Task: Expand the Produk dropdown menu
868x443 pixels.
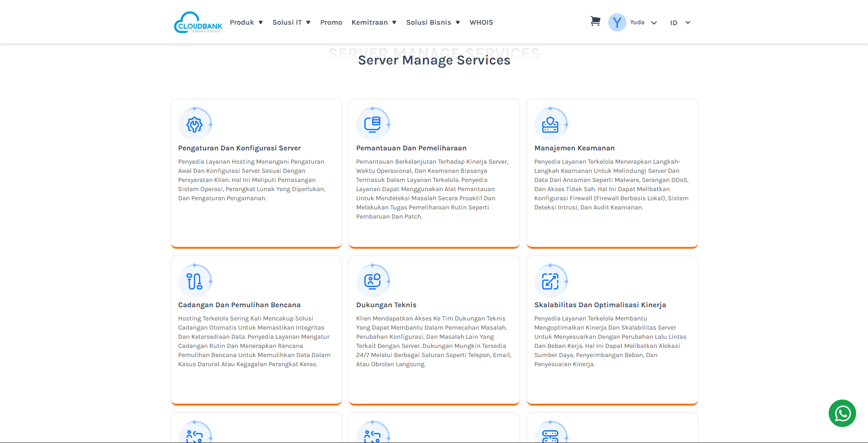Action: coord(246,22)
